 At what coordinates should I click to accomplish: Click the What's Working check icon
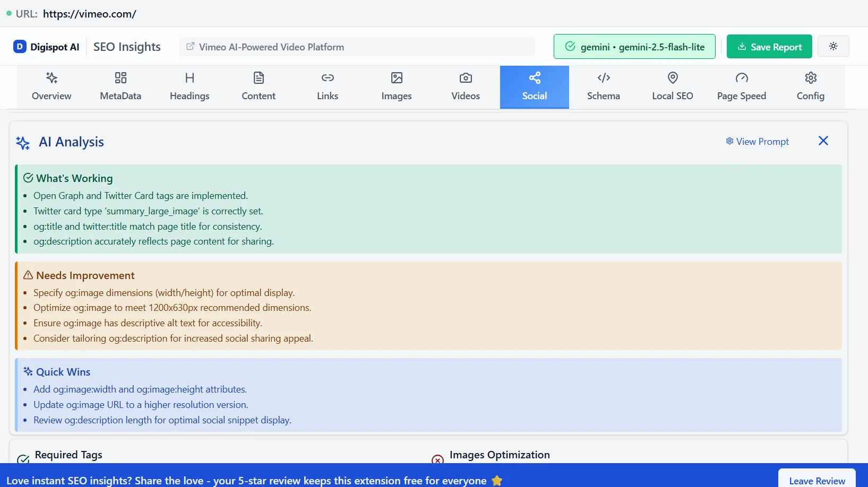(x=28, y=178)
